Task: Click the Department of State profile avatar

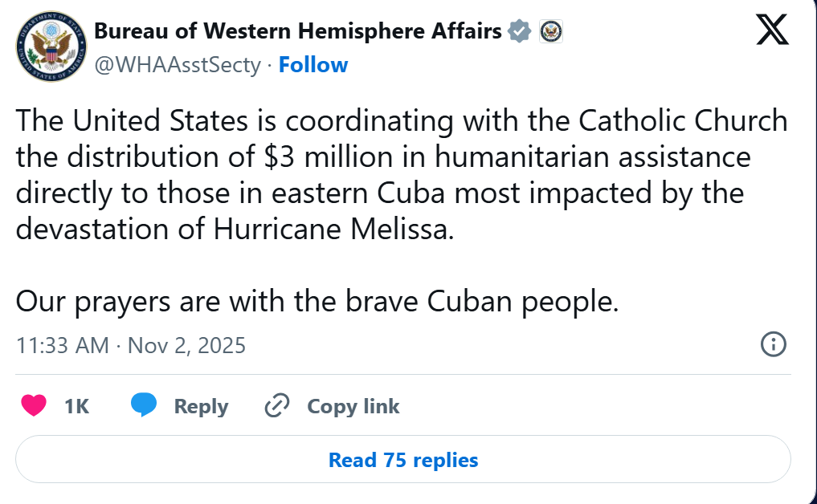Action: pyautogui.click(x=51, y=47)
